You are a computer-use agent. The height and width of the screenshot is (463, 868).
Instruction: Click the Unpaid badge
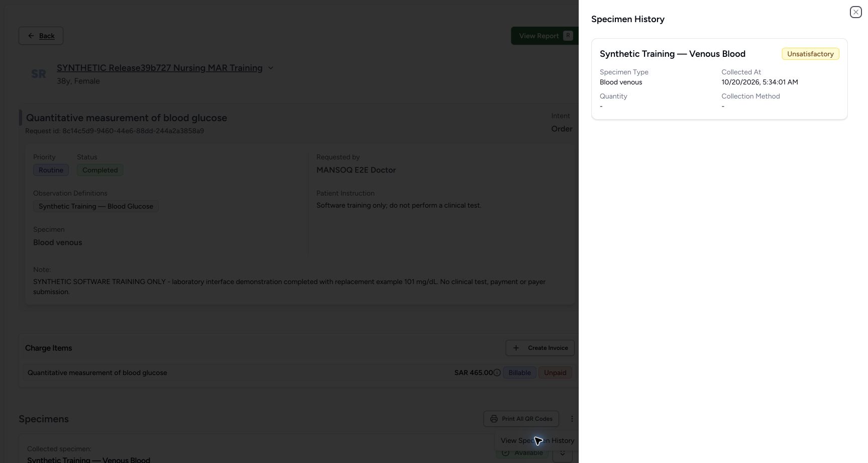pyautogui.click(x=555, y=373)
